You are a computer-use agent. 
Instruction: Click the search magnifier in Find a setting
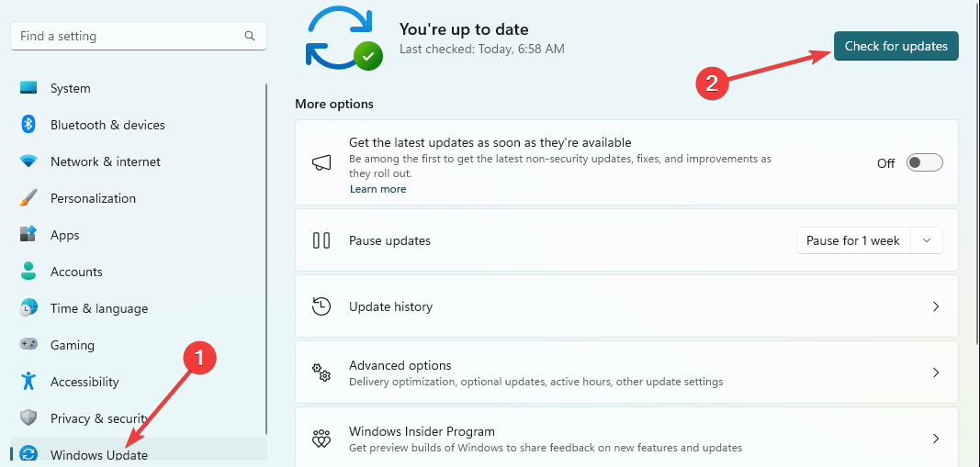[x=250, y=36]
